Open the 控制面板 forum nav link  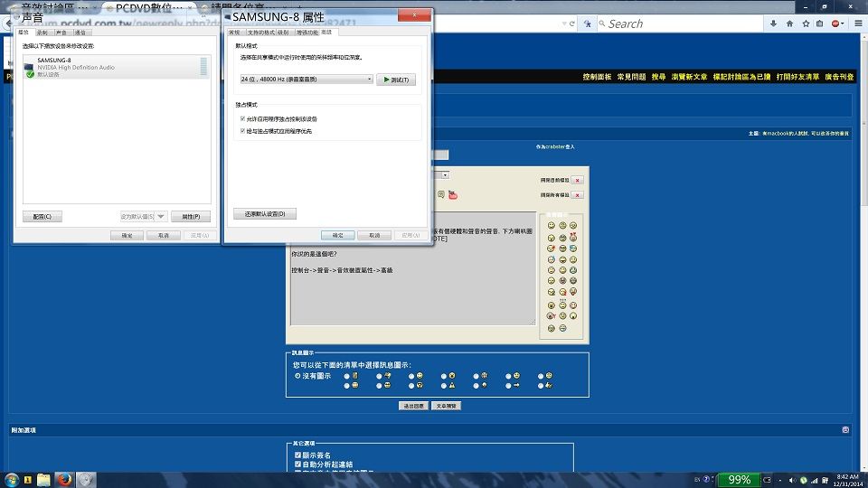597,77
